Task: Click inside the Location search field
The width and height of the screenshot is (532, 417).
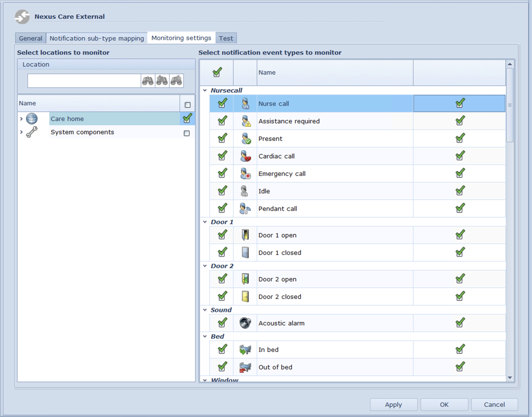Action: click(x=82, y=81)
